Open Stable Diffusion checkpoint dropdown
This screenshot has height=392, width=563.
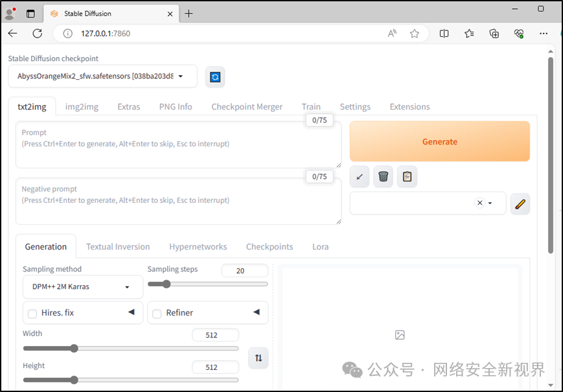[103, 76]
